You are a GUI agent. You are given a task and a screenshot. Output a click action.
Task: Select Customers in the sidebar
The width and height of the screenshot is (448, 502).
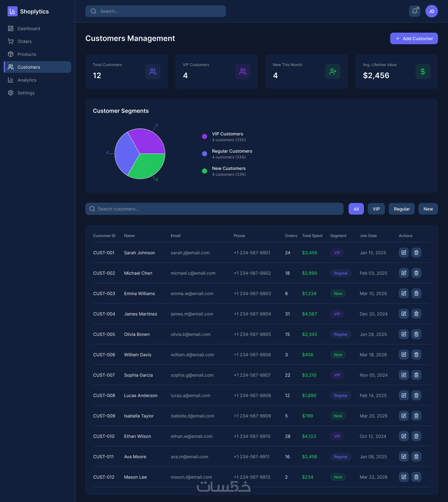pos(37,67)
